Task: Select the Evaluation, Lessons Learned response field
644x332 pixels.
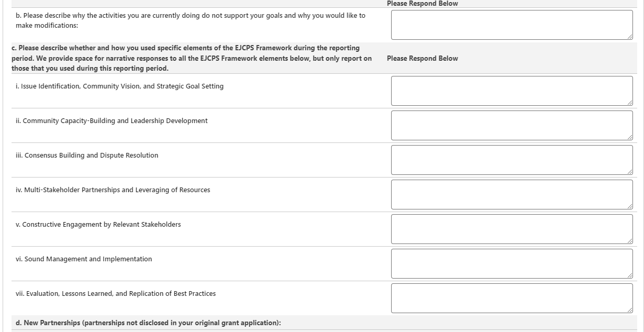Action: pos(511,298)
